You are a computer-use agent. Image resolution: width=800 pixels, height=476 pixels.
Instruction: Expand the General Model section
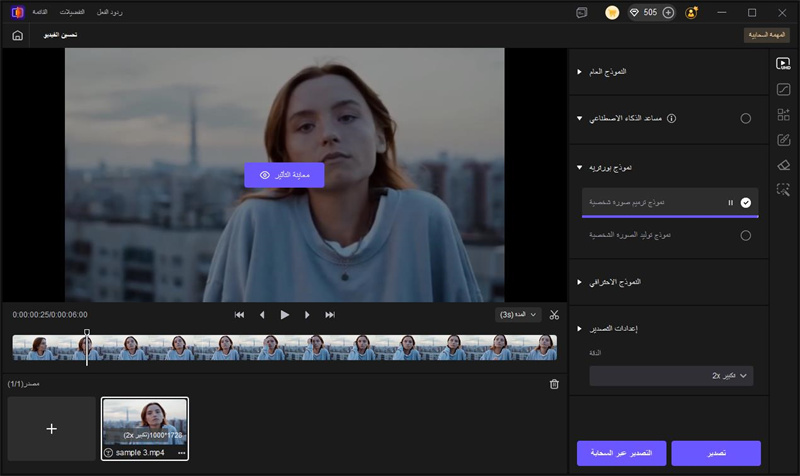579,72
